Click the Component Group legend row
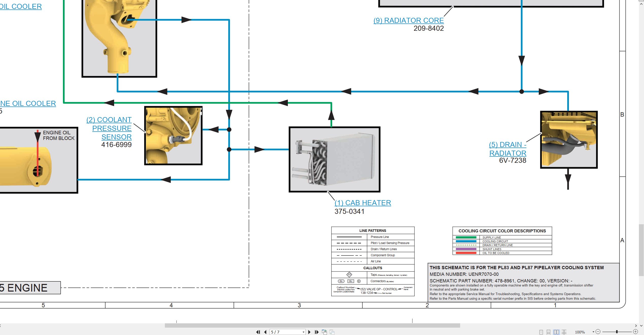 pyautogui.click(x=373, y=255)
